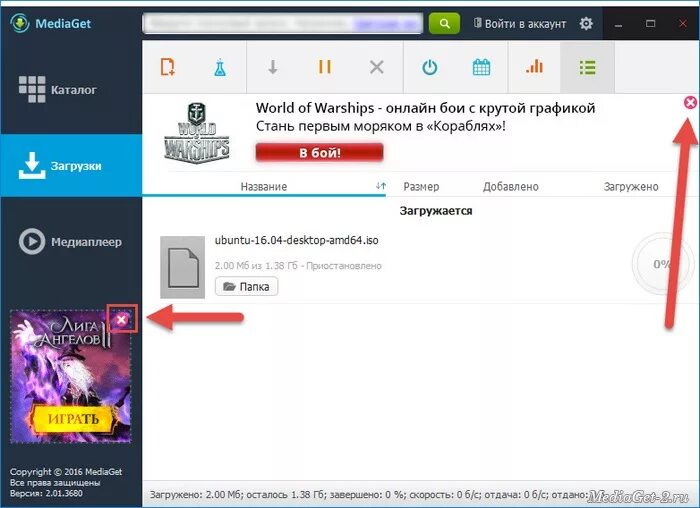Open the Медиаплеер section
Viewport: 700px width, 508px height.
71,242
